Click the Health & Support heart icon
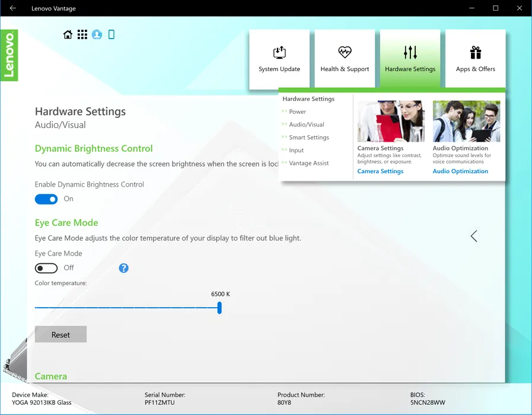Screen dimensions: 532x415 [345, 52]
